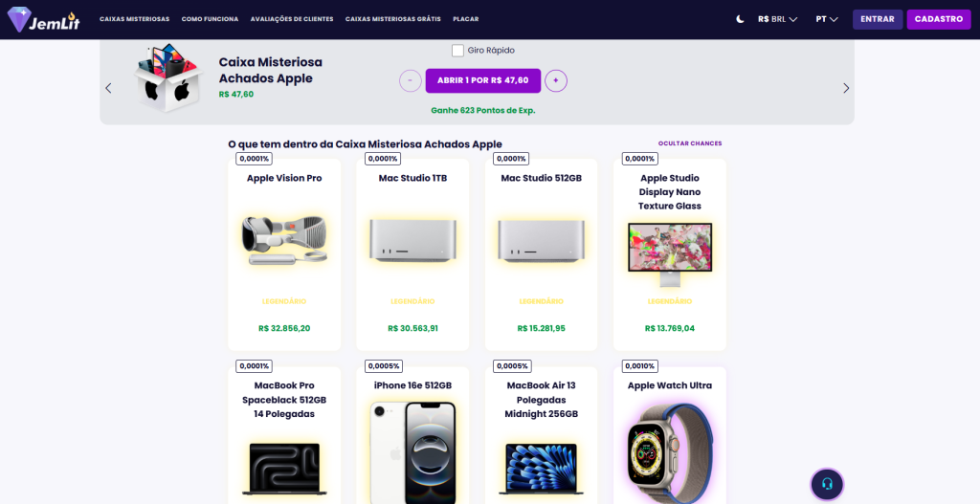This screenshot has width=980, height=504.
Task: Go to previous box with left arrow
Action: click(108, 88)
